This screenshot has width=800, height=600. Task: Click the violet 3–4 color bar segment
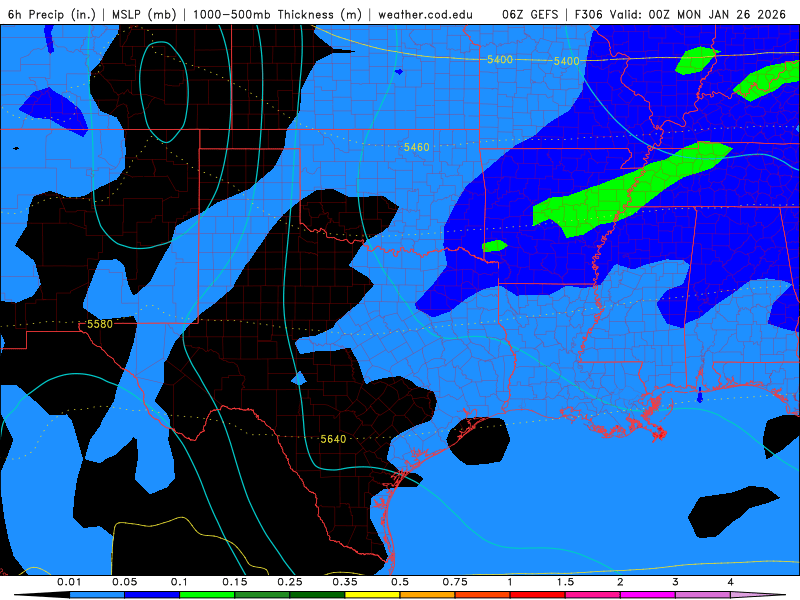pyautogui.click(x=703, y=595)
